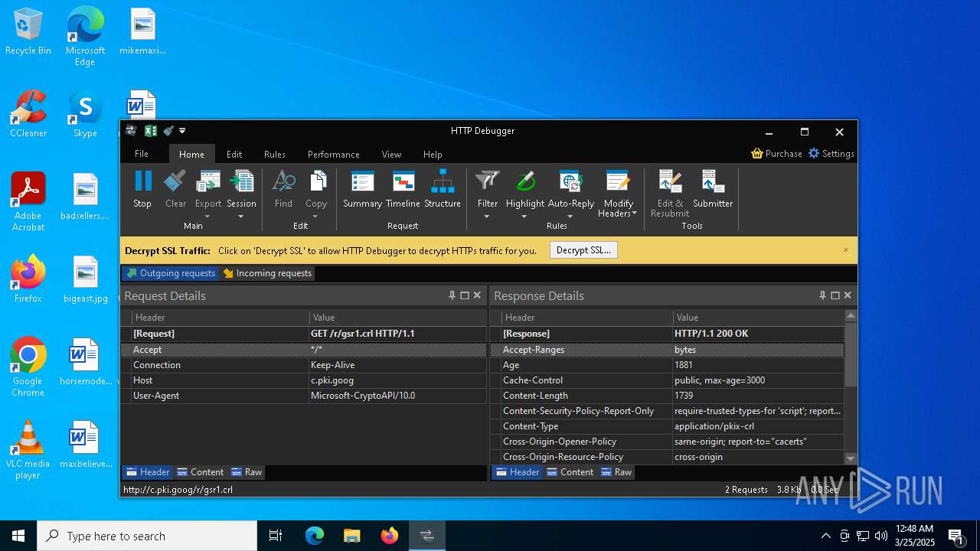The height and width of the screenshot is (551, 980).
Task: Select Response Details Header tab
Action: 517,472
